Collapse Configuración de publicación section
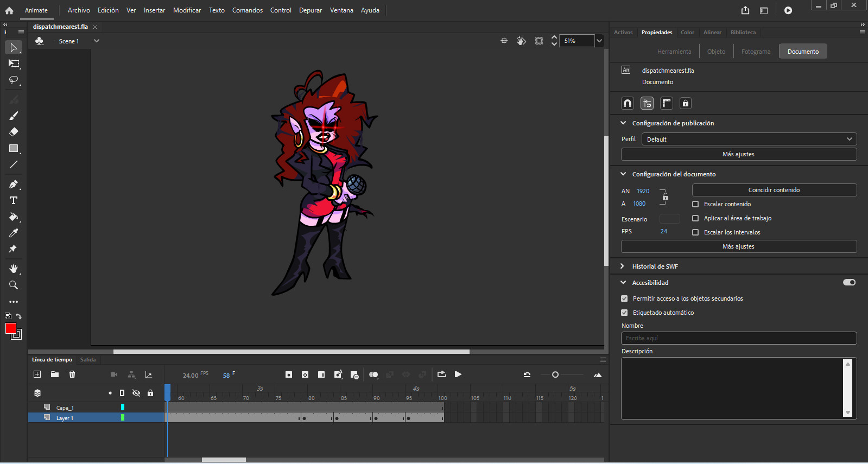868x464 pixels. tap(623, 123)
